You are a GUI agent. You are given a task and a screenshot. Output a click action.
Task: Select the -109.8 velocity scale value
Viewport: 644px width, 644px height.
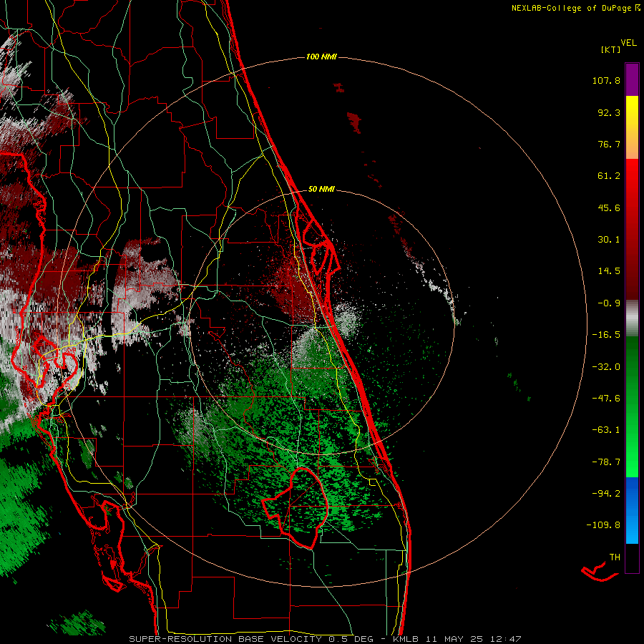(603, 525)
